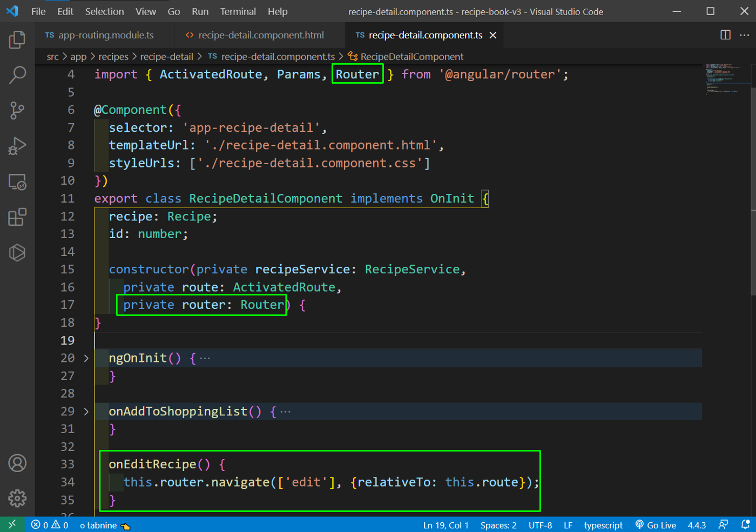Click Ln 19, Col 1 to go to line
The height and width of the screenshot is (532, 756).
point(446,525)
